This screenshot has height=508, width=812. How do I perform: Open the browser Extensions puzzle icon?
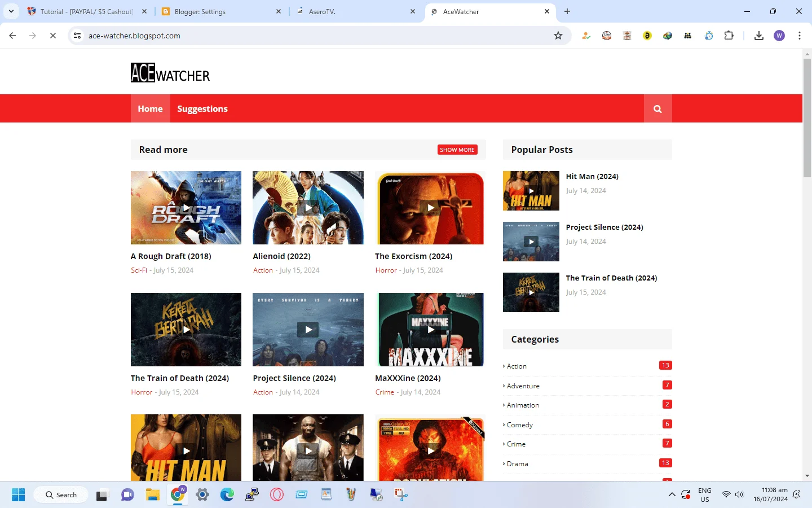click(x=729, y=36)
